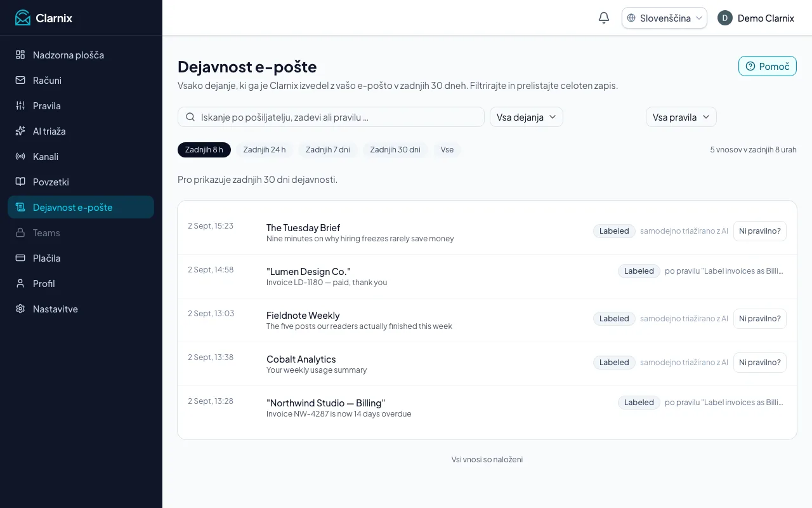Focus the search by sender input field
The image size is (812, 508).
tap(331, 117)
